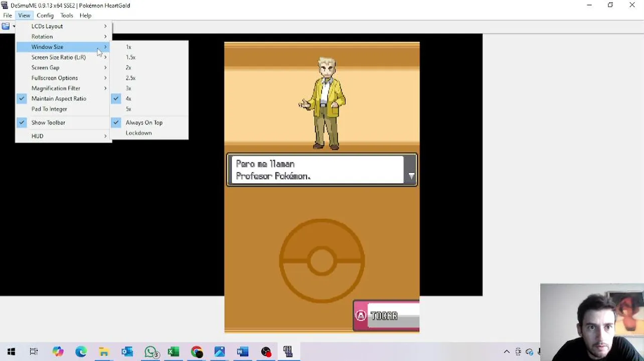The width and height of the screenshot is (644, 361).
Task: Click the Poké Ball on the touch screen
Action: pyautogui.click(x=321, y=261)
